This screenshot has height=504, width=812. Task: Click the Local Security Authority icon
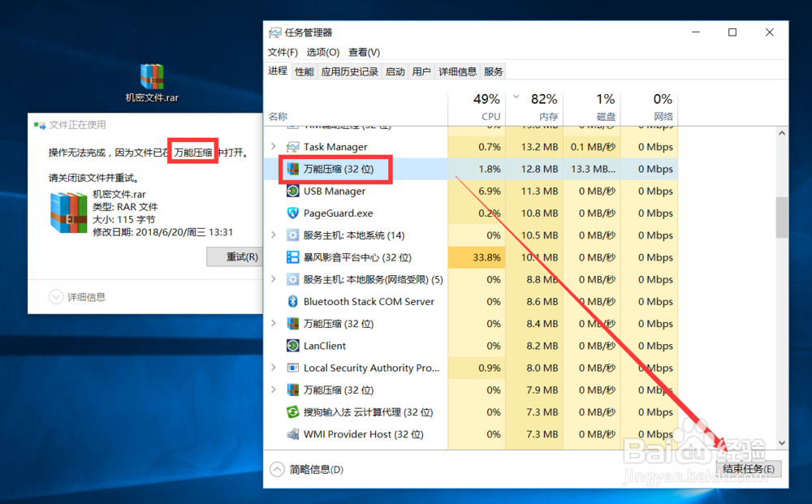coord(292,368)
